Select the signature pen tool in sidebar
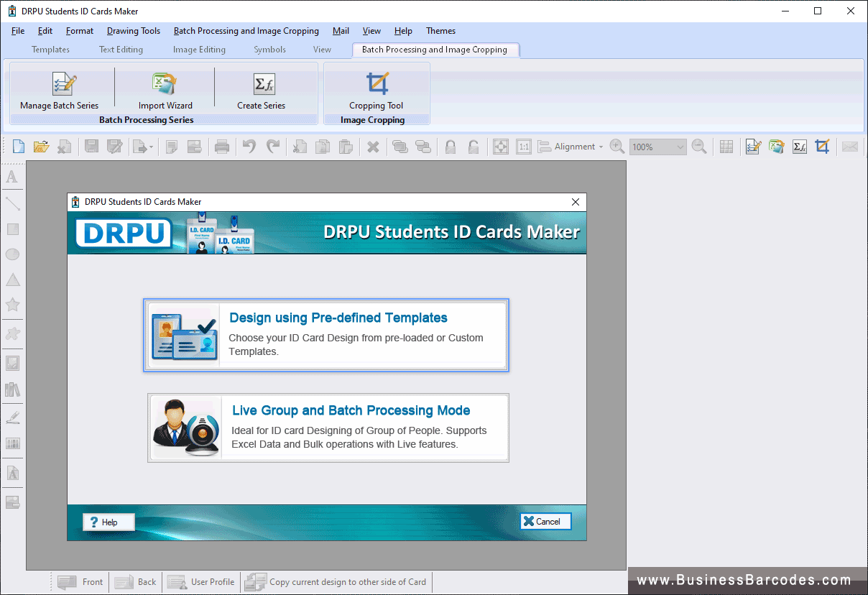 [12, 417]
